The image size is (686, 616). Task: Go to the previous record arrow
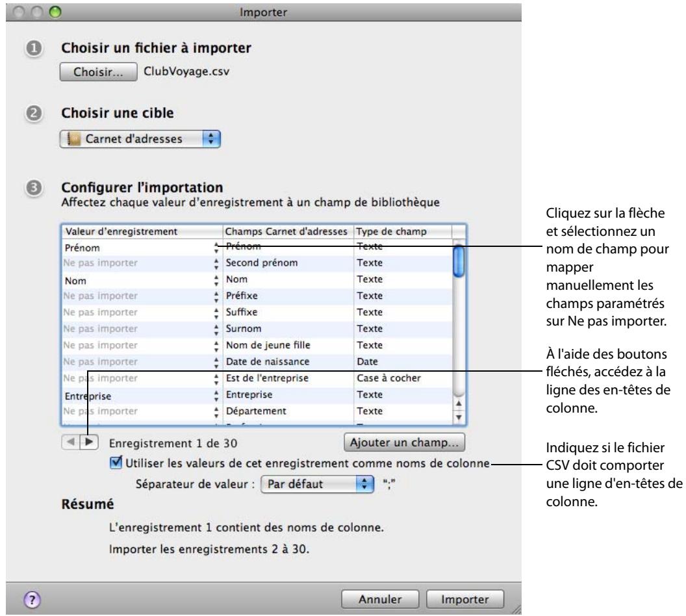point(70,442)
